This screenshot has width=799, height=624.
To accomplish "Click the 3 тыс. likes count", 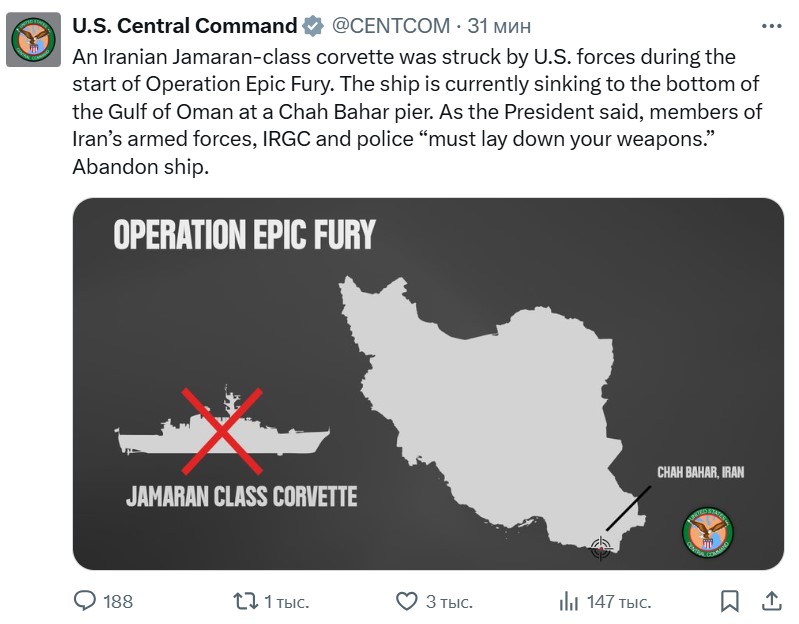I will tap(449, 601).
